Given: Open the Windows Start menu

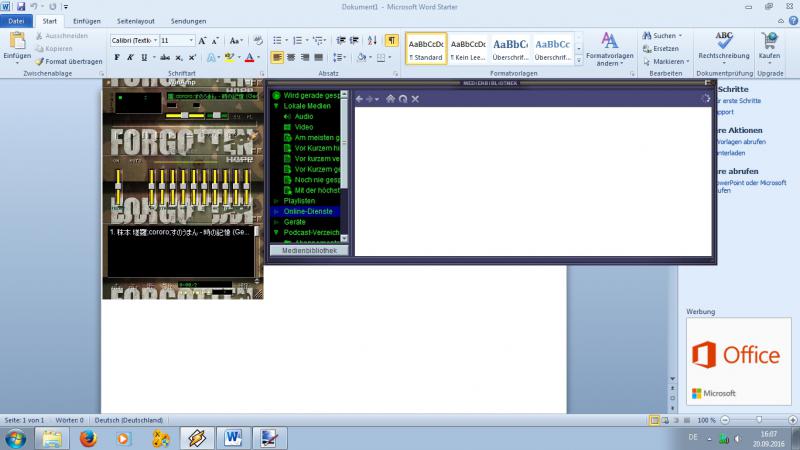Looking at the screenshot, I should (x=15, y=438).
